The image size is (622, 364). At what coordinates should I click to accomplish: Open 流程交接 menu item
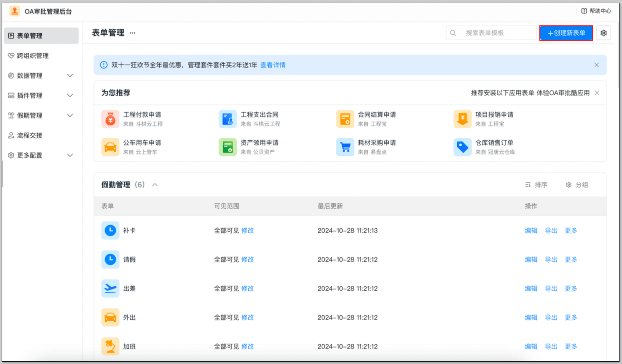tap(30, 135)
